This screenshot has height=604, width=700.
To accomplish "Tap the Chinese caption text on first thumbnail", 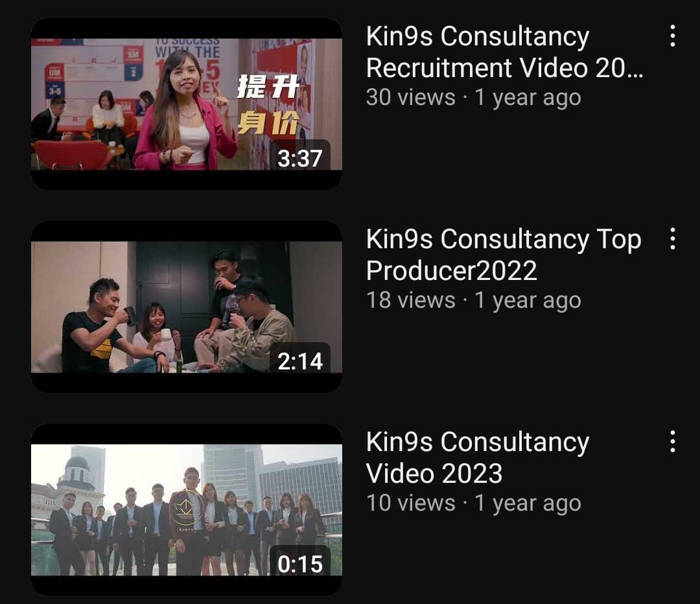I will (x=268, y=104).
